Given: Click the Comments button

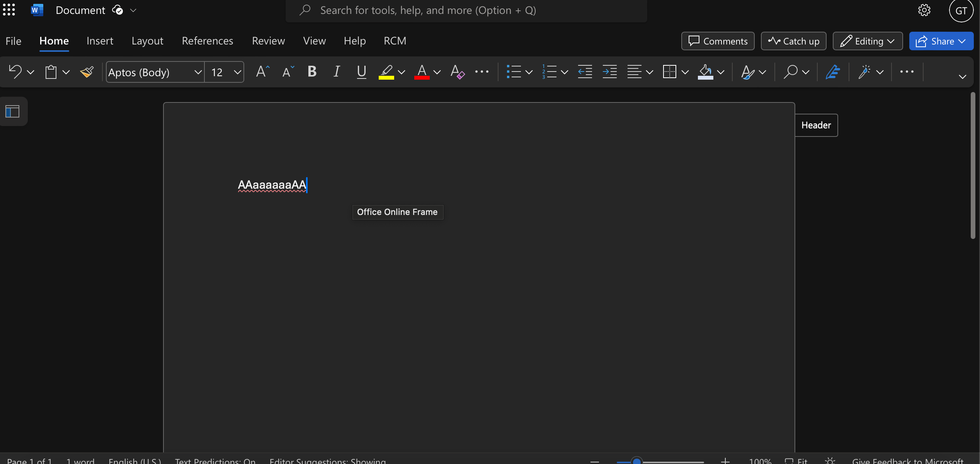Looking at the screenshot, I should pos(718,41).
